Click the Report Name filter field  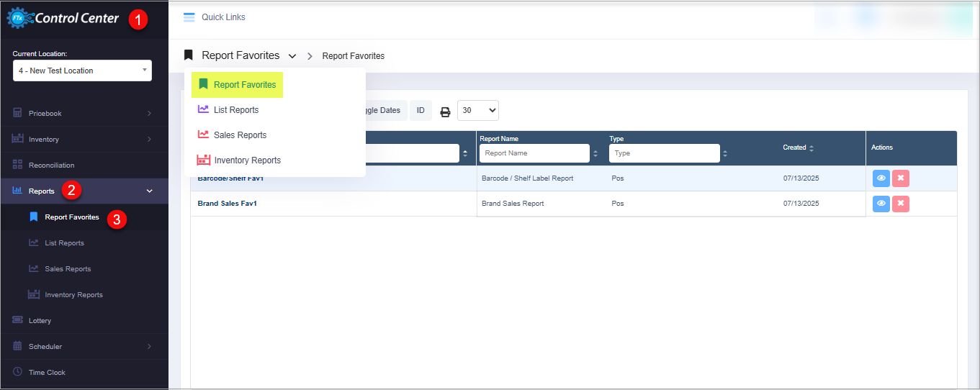(x=534, y=153)
